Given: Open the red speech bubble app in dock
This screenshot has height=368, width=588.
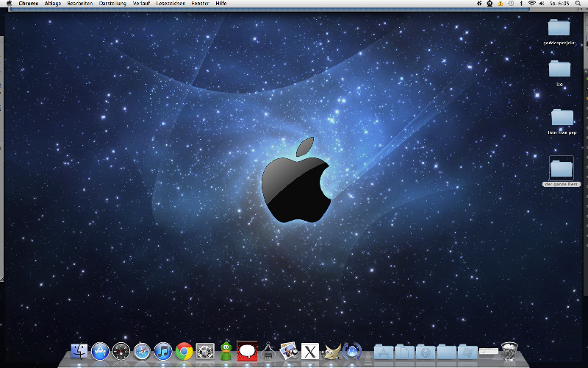Looking at the screenshot, I should coord(247,351).
